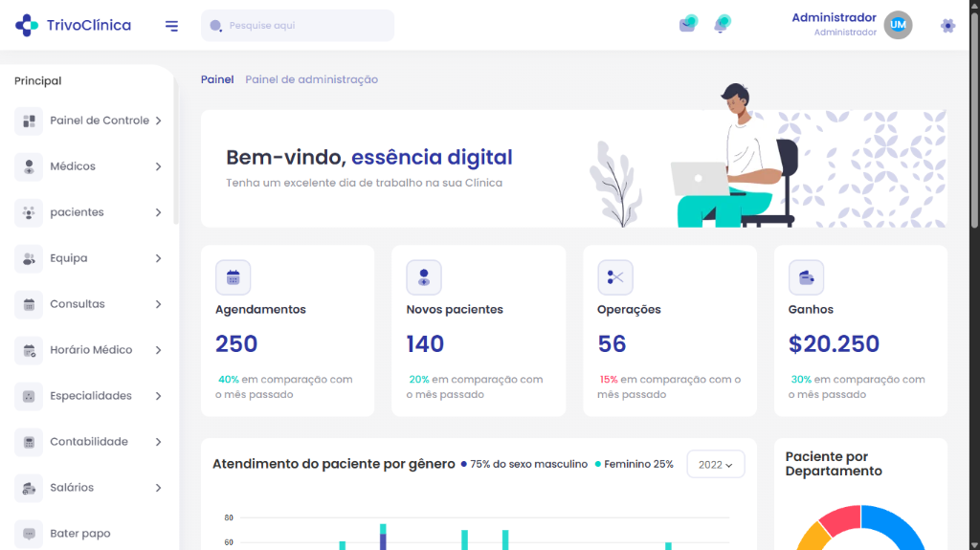Click the Equipa sidebar icon
The image size is (980, 550).
[x=29, y=258]
